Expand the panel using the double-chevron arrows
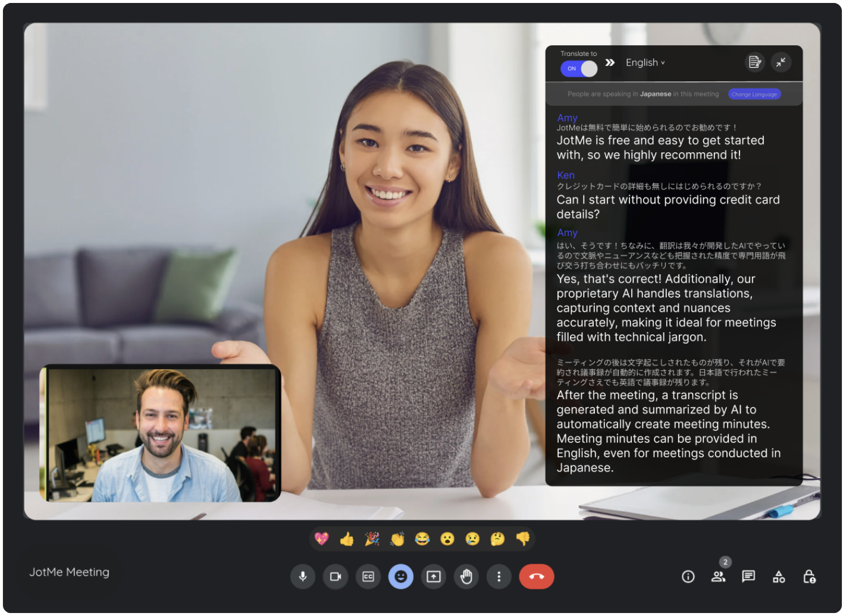 609,62
